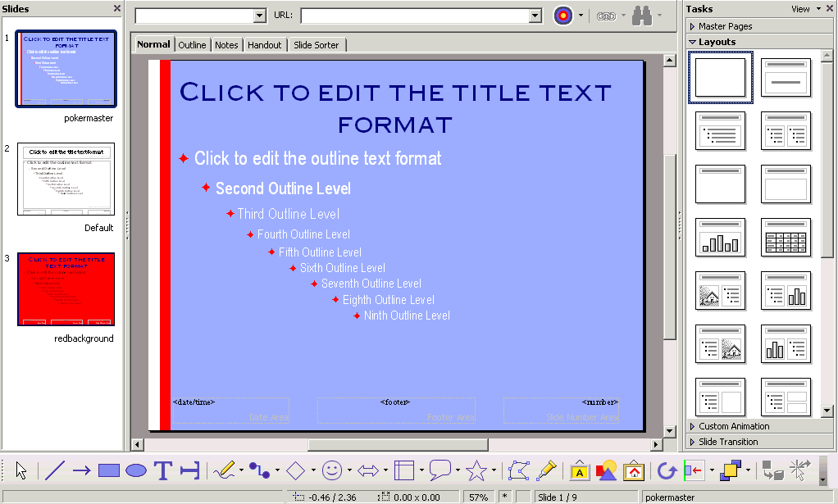
Task: Click the binoculars Find icon
Action: click(642, 16)
